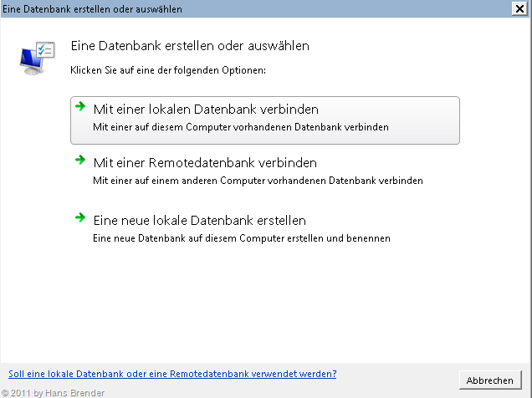Select "Mit einer lokalen Datenbank verbinden"
This screenshot has width=532, height=398.
pyautogui.click(x=206, y=110)
